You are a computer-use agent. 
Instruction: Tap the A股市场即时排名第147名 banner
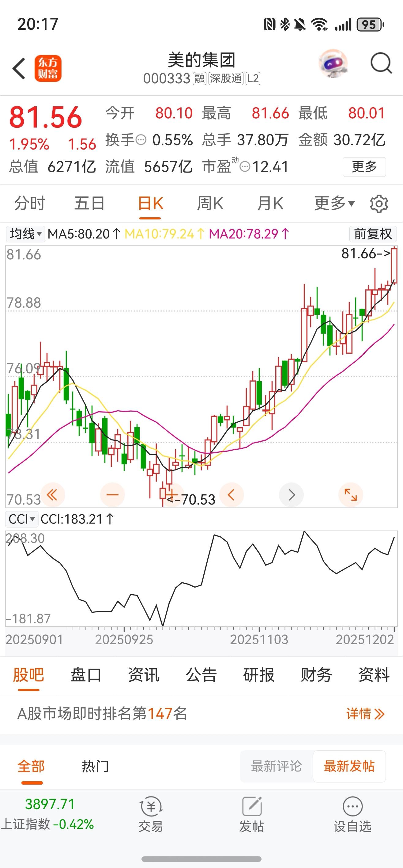(x=201, y=714)
